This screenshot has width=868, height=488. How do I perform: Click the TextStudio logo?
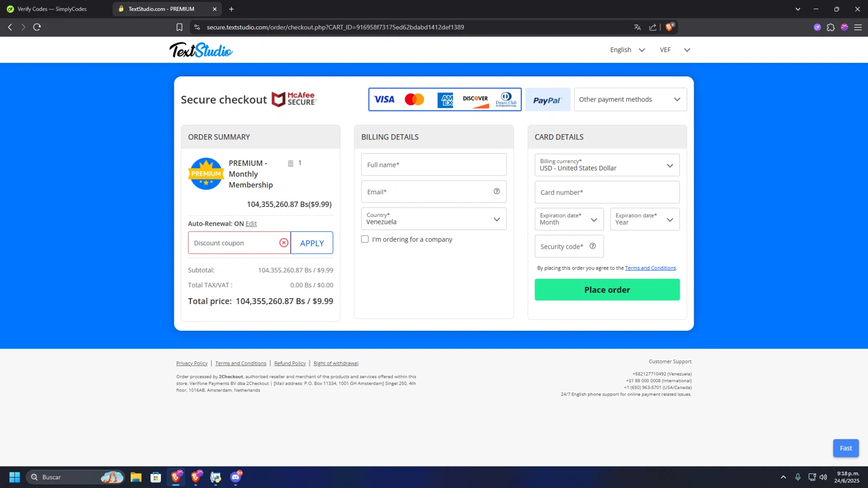pyautogui.click(x=201, y=50)
